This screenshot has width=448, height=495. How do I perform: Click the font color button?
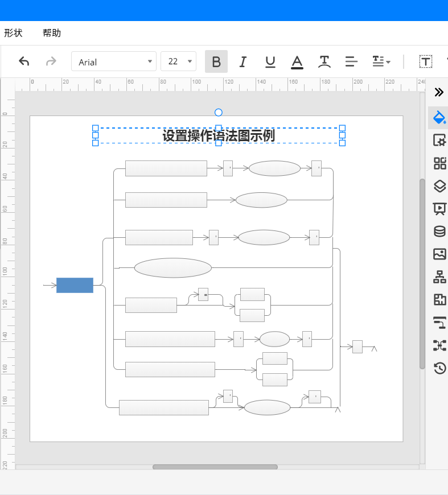pos(297,61)
